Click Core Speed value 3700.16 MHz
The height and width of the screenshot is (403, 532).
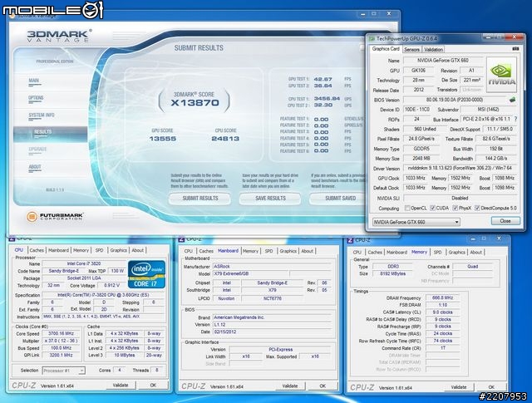click(61, 333)
